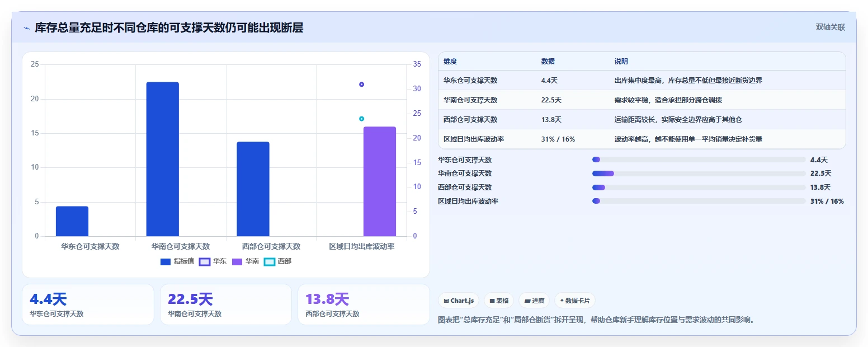
Task: Select the Chart.js tag chip
Action: (459, 301)
